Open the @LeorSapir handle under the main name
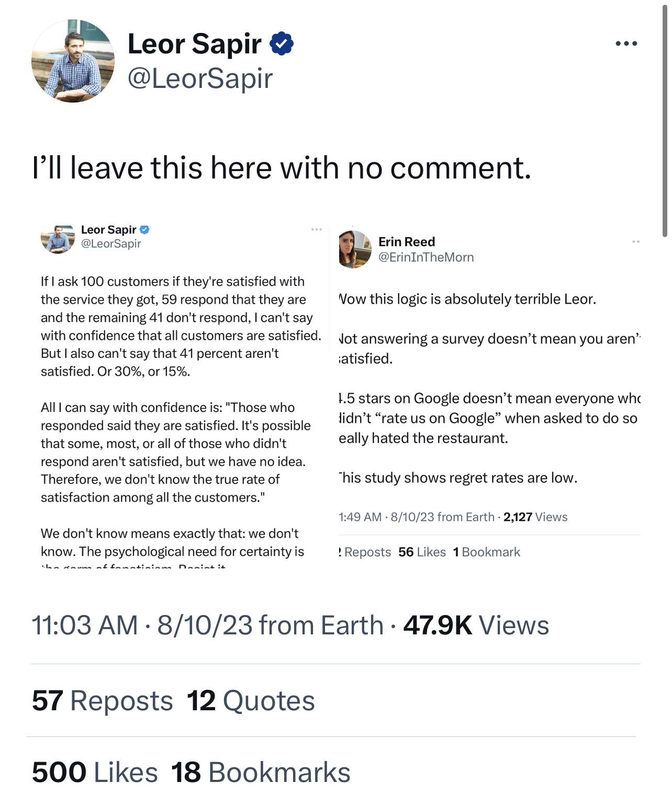Viewport: 672px width, 805px height. point(200,79)
